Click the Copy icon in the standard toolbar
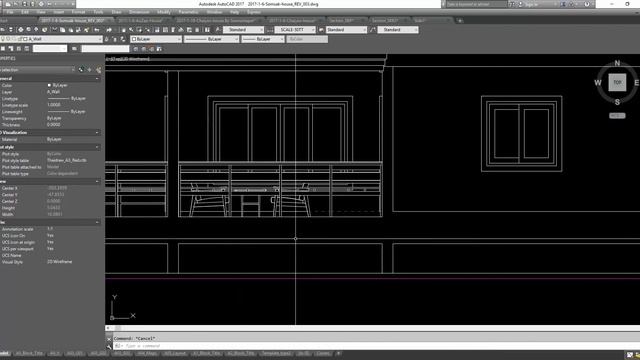The width and height of the screenshot is (640, 360). coord(62,30)
